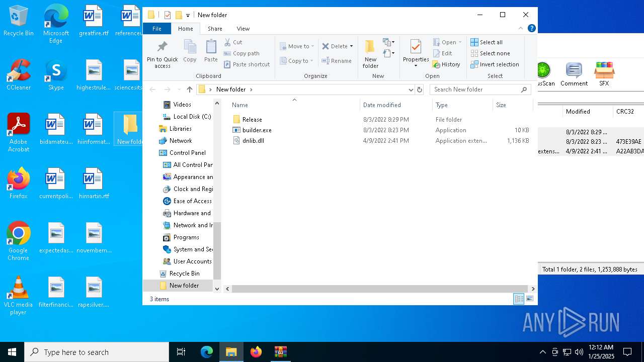Click Copy path in ribbon
Screen dimensions: 644x362
(x=242, y=53)
